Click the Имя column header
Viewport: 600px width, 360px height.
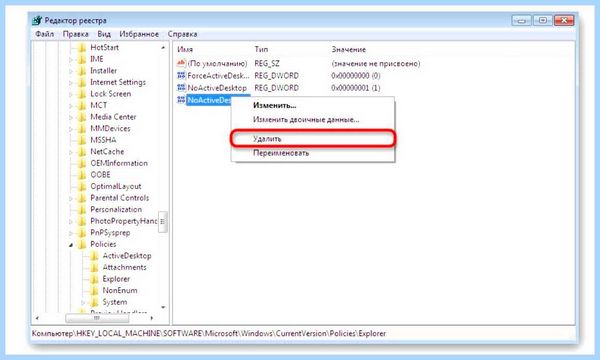point(185,49)
